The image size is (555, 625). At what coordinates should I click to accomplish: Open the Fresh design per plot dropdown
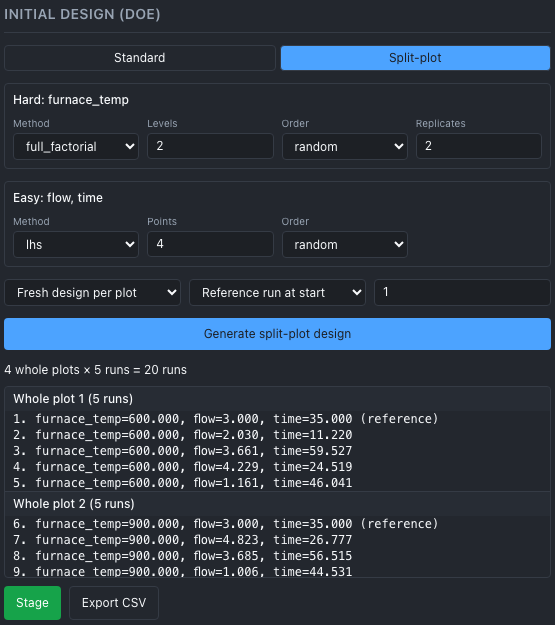(92, 293)
